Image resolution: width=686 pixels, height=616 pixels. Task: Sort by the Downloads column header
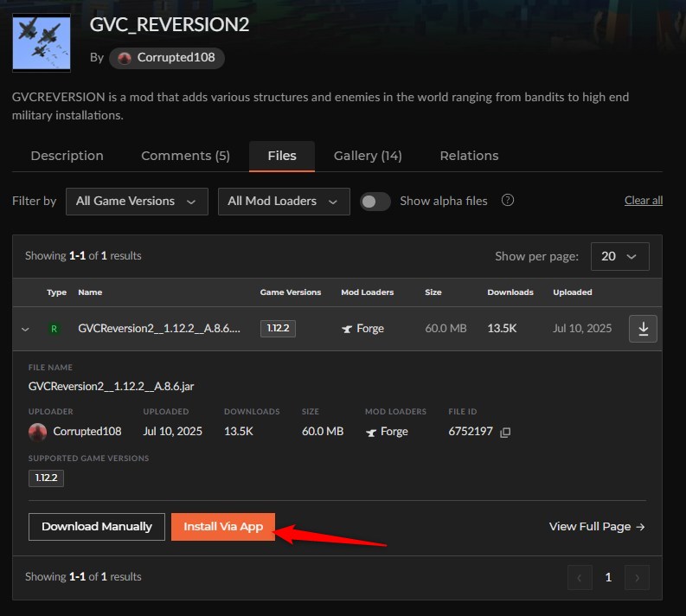pyautogui.click(x=510, y=292)
